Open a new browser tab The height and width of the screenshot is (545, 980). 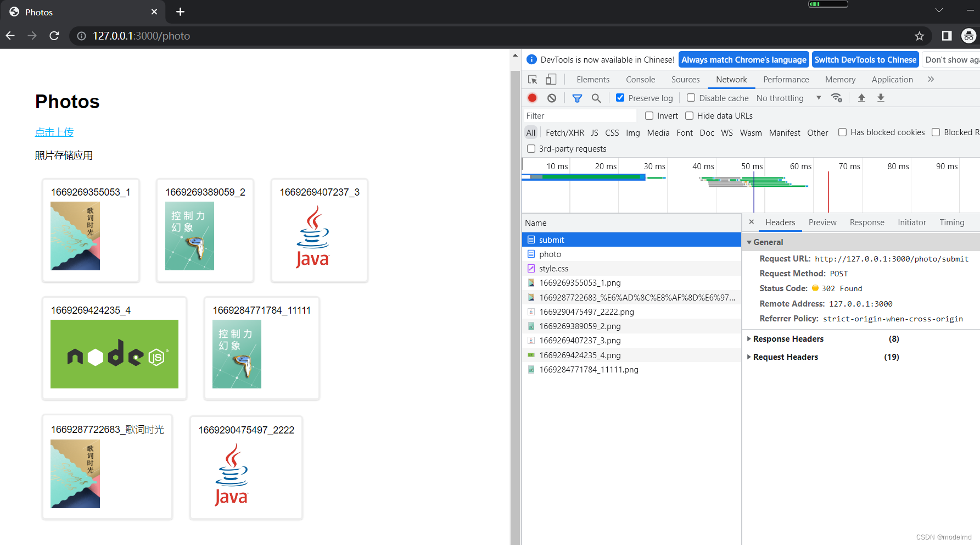[180, 12]
